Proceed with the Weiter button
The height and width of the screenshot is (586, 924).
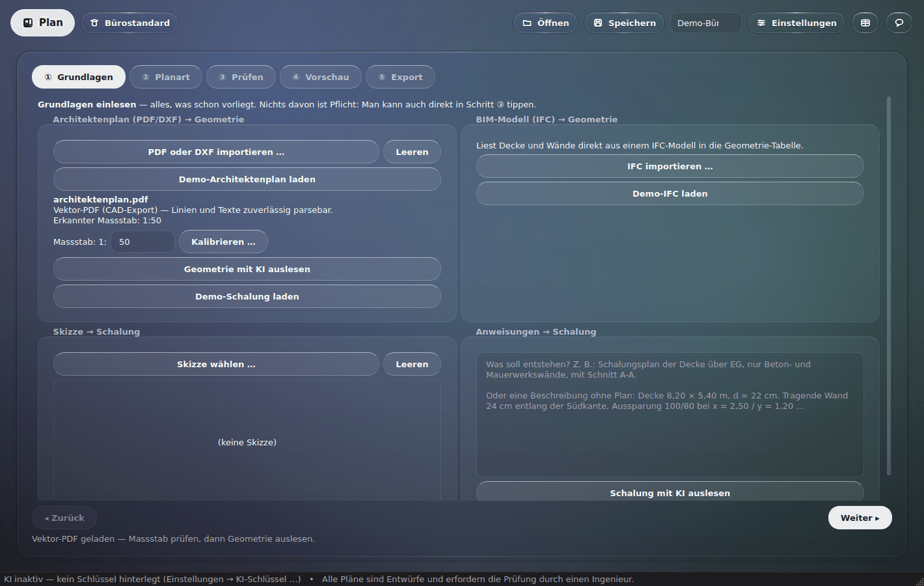860,518
